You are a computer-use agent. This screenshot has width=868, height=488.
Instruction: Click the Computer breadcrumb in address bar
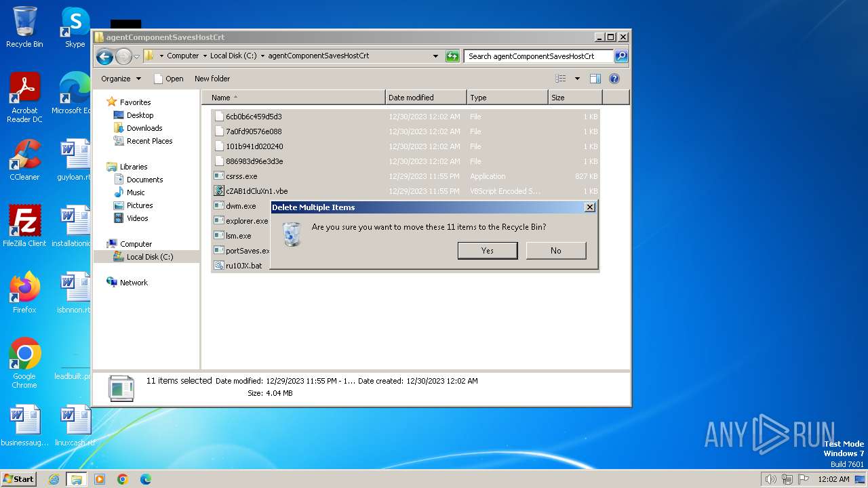click(x=183, y=56)
